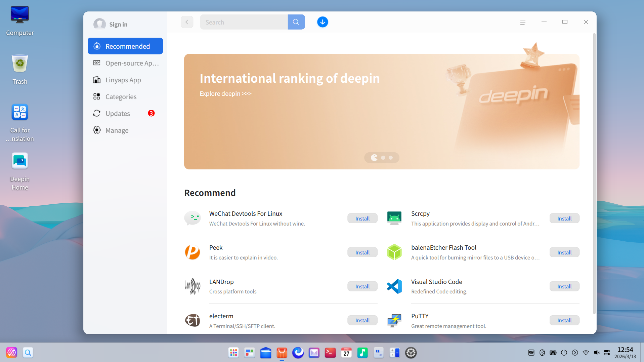
Task: Open the Calendar from the dock
Action: [x=346, y=353]
